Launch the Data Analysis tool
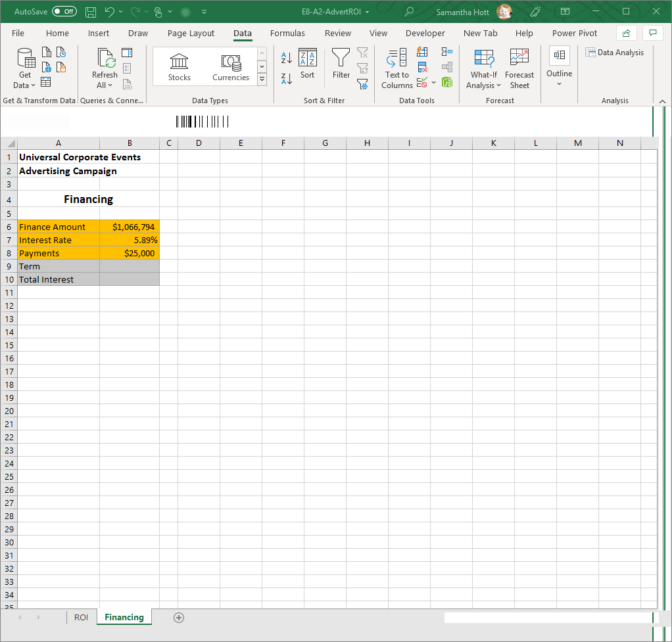Image resolution: width=672 pixels, height=642 pixels. (x=615, y=52)
